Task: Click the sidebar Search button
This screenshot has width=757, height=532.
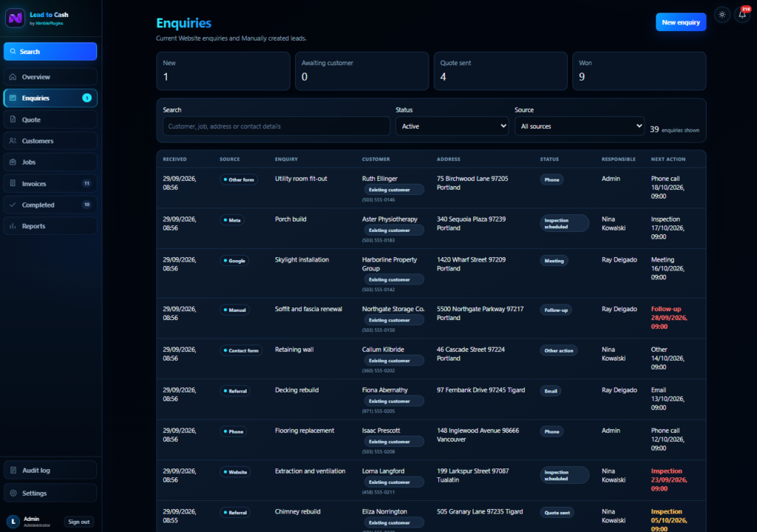Action: tap(50, 51)
